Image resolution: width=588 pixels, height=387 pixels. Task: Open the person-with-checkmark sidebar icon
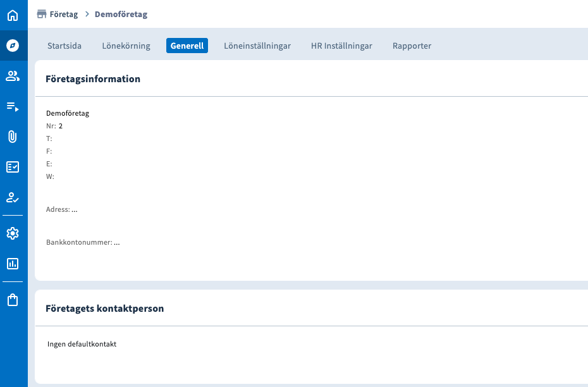[13, 197]
